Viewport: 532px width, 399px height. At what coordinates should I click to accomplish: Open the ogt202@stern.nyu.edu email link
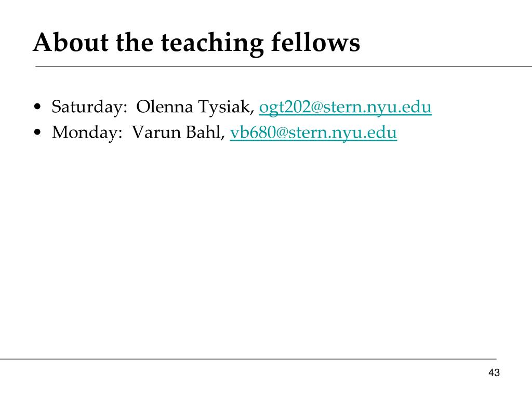pos(345,107)
